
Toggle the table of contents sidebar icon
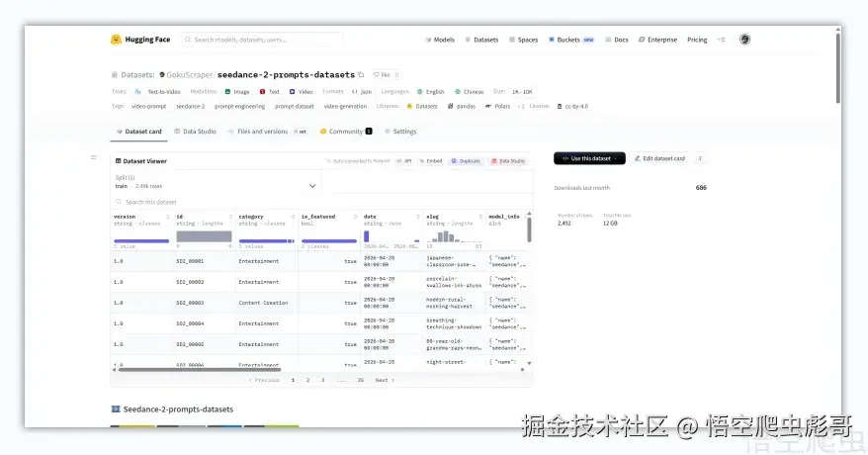pyautogui.click(x=94, y=157)
